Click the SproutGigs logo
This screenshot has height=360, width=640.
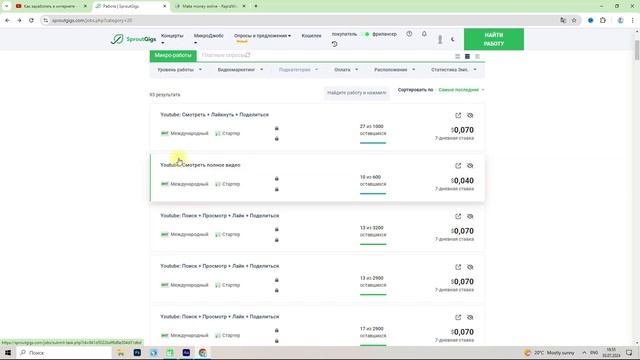pyautogui.click(x=133, y=39)
